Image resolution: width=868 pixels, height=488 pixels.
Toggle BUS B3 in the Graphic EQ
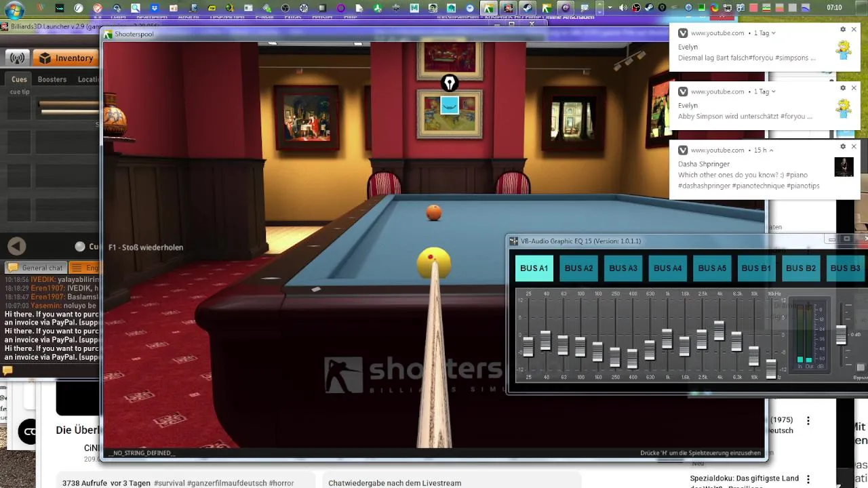click(x=845, y=268)
